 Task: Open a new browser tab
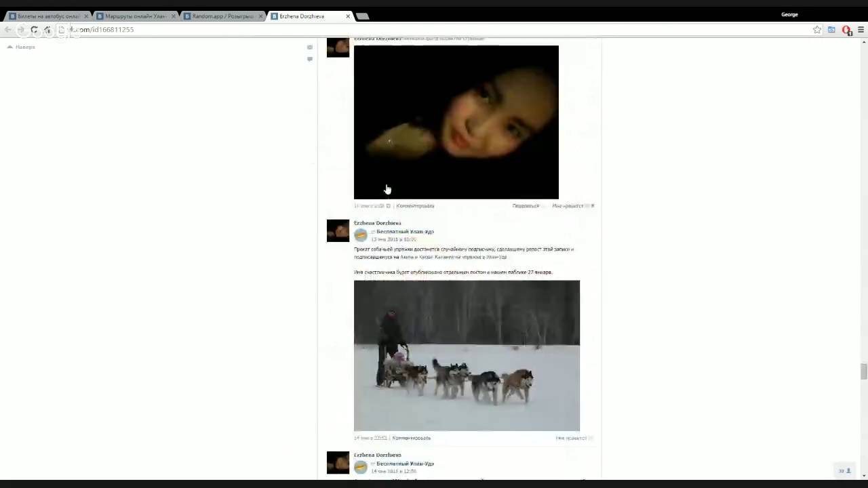(x=363, y=16)
